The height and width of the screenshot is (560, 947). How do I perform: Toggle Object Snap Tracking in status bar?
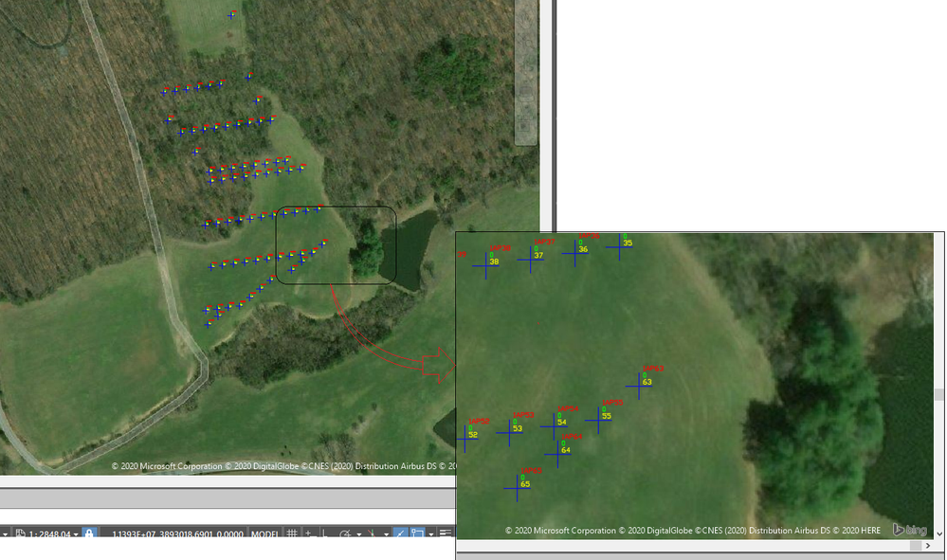(400, 534)
